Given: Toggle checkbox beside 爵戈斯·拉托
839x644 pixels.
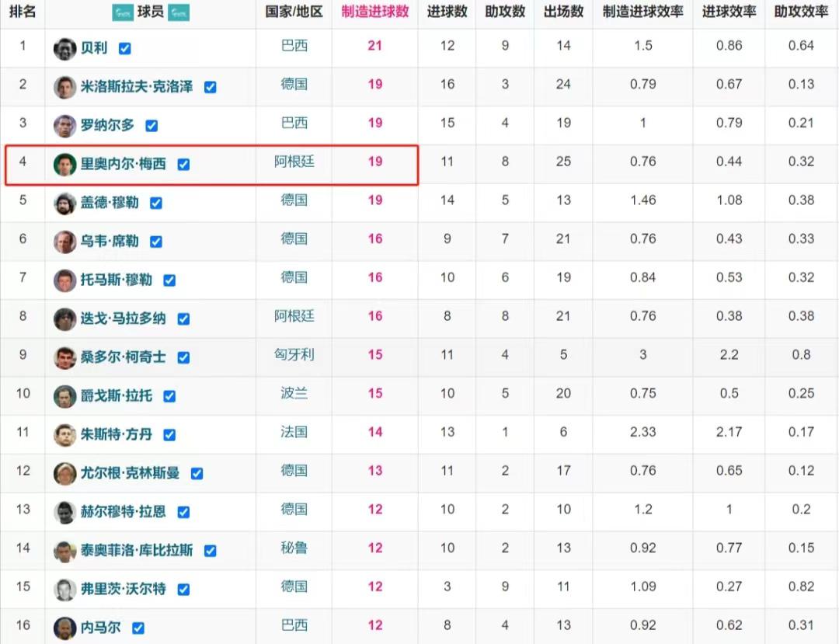Looking at the screenshot, I should tap(169, 396).
